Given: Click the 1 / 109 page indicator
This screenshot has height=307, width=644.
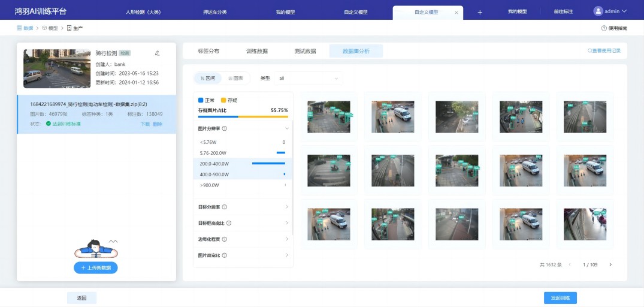Looking at the screenshot, I should [590, 264].
